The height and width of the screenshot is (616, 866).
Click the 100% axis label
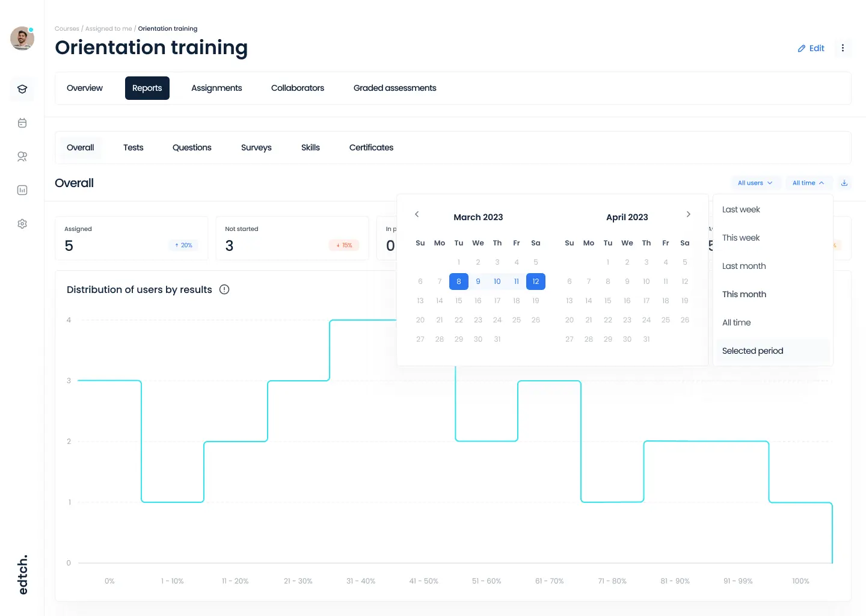(x=800, y=581)
